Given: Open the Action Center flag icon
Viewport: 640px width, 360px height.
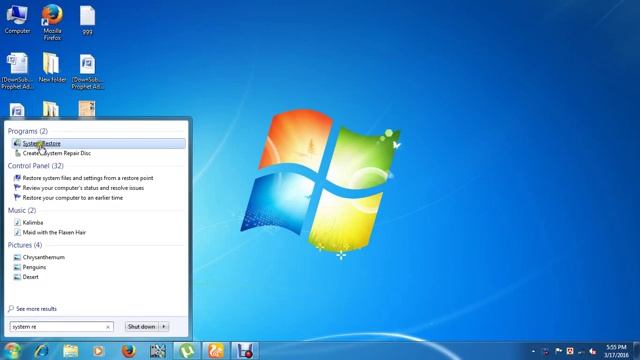Looking at the screenshot, I should (558, 351).
